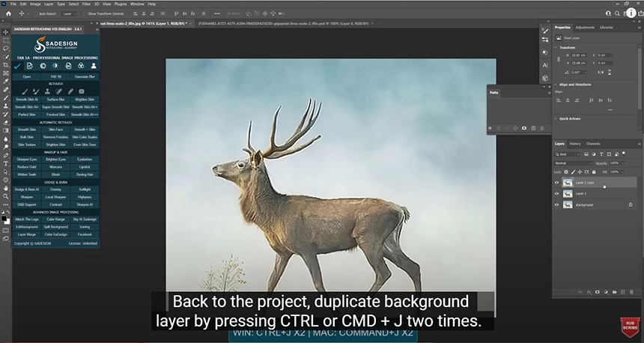Enable the Show Transform Controls checkbox
The height and width of the screenshot is (343, 644).
pyautogui.click(x=85, y=13)
